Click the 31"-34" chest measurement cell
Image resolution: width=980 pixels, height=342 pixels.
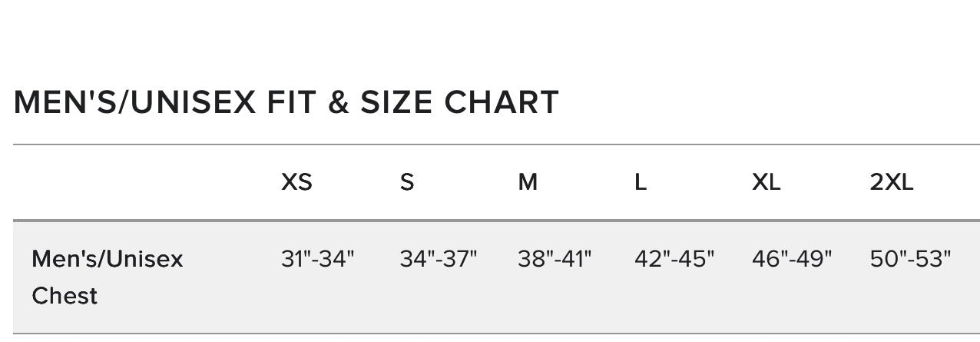(x=317, y=259)
